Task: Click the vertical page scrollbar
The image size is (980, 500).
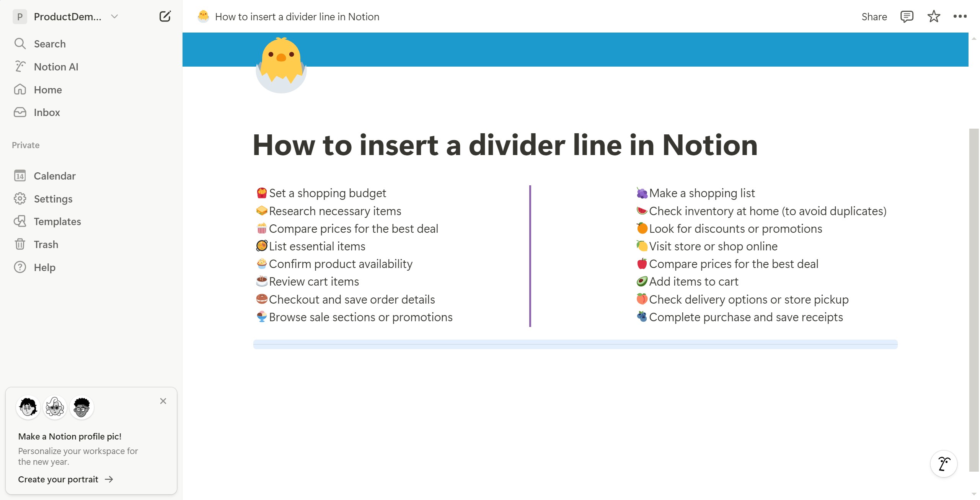Action: (x=974, y=300)
